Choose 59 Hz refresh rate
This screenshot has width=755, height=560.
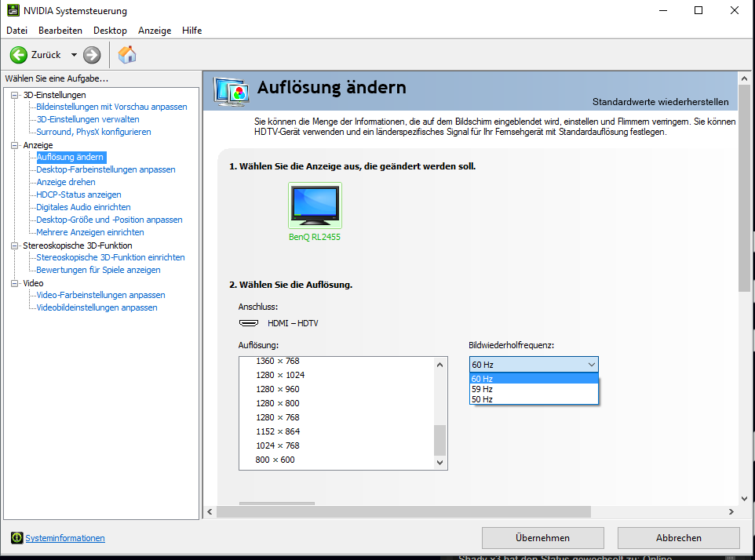tap(534, 389)
